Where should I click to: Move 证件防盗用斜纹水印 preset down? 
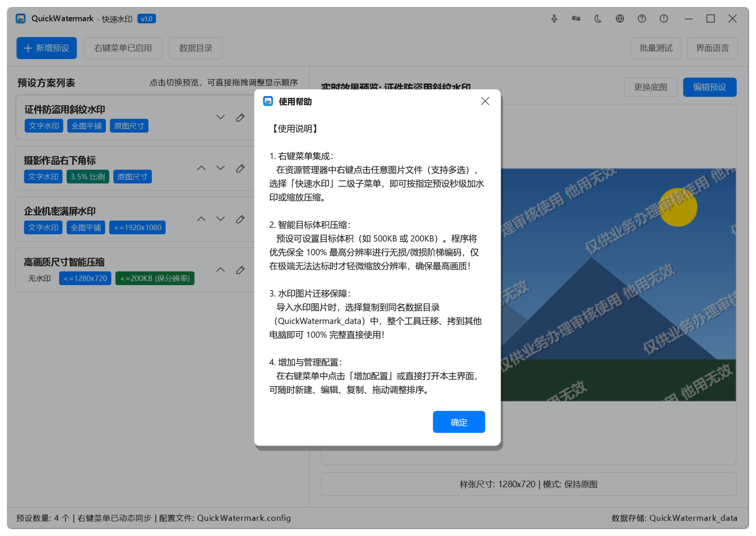pyautogui.click(x=221, y=117)
